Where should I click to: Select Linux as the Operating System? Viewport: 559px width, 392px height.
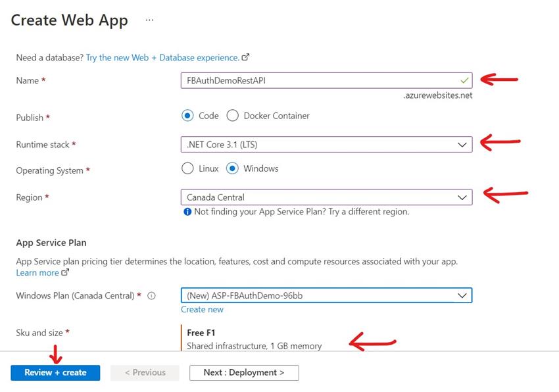click(x=187, y=168)
